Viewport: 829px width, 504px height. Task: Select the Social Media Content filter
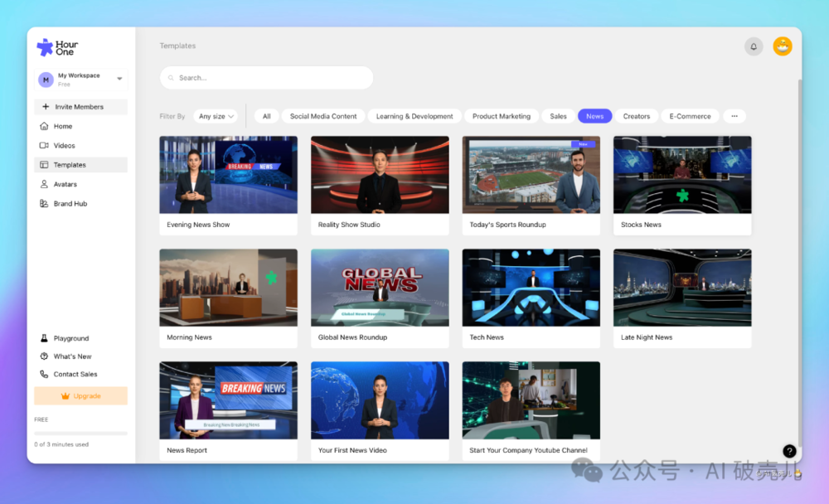[x=323, y=116]
